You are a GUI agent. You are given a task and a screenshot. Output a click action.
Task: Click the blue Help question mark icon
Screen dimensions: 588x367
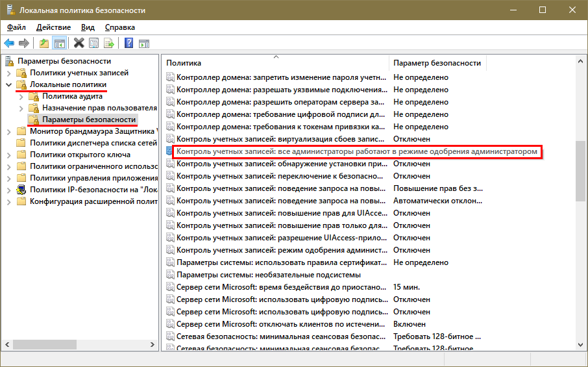click(x=129, y=44)
